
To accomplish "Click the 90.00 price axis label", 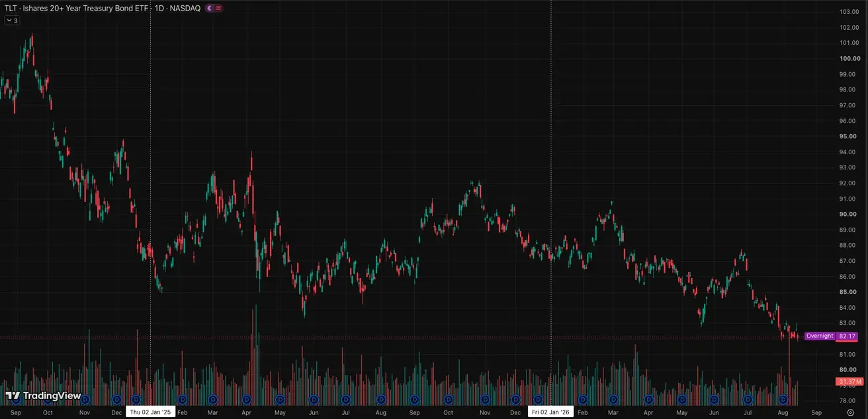I will (x=849, y=214).
